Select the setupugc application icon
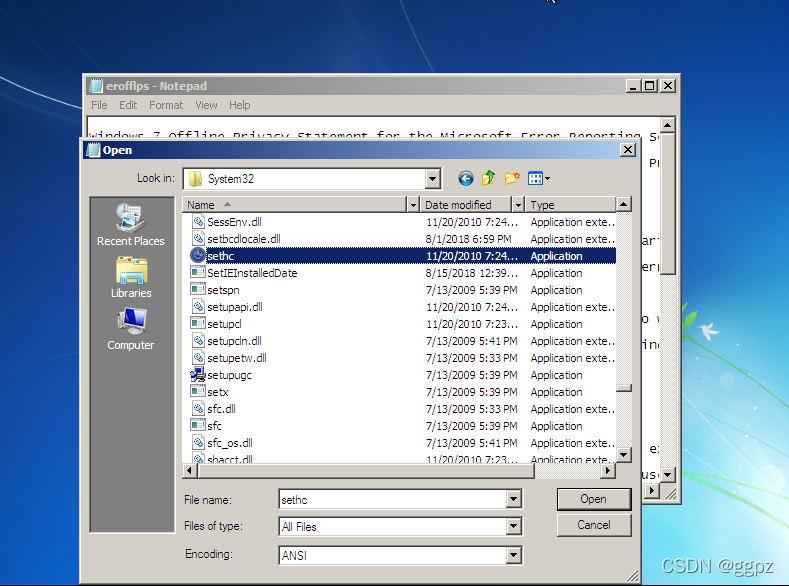The width and height of the screenshot is (789, 586). coord(198,375)
